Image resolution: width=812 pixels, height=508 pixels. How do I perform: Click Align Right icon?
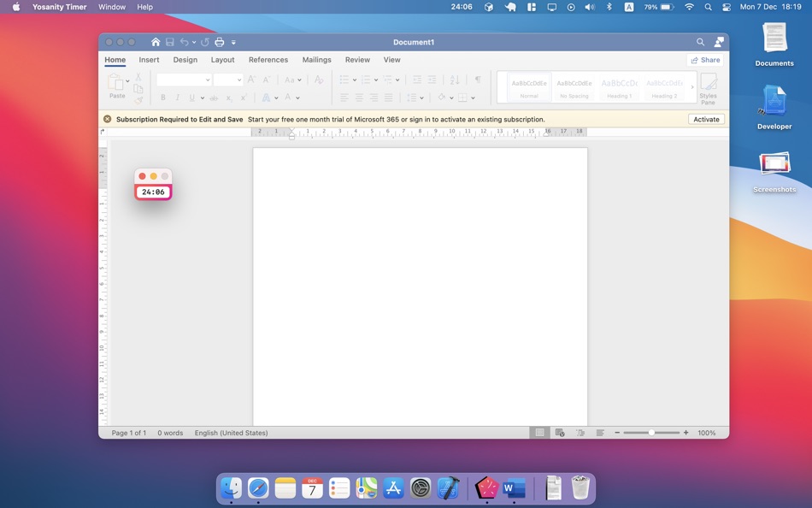pos(374,97)
